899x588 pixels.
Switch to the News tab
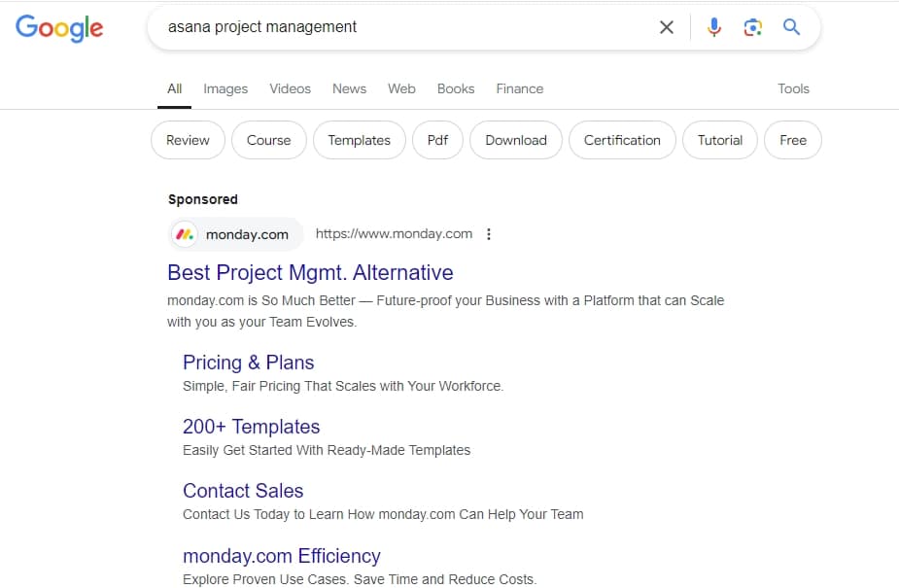349,88
